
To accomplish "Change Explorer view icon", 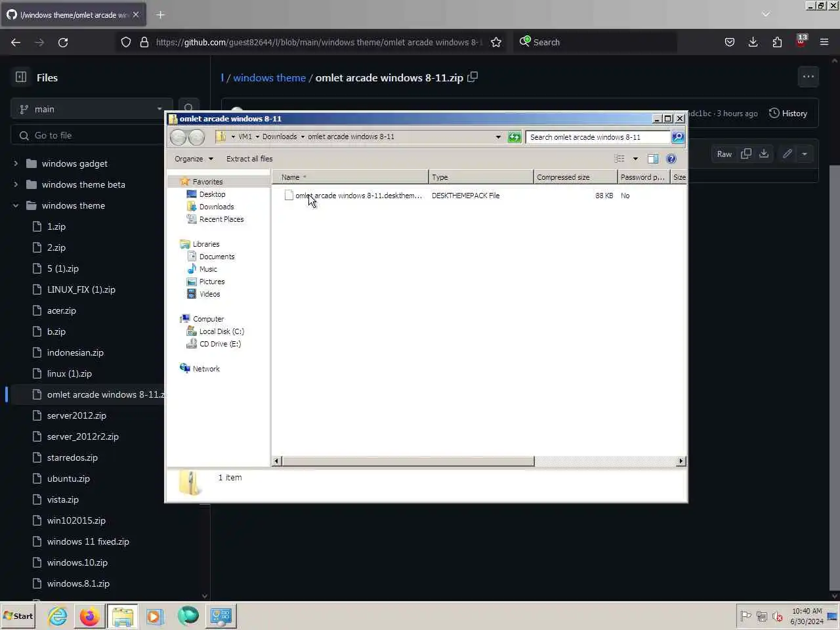I will [x=619, y=159].
